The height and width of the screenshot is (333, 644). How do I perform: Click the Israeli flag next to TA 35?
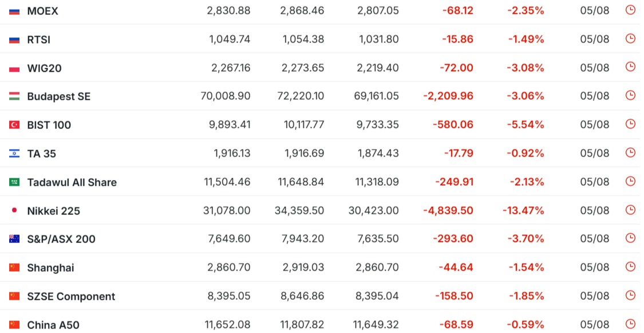(14, 154)
